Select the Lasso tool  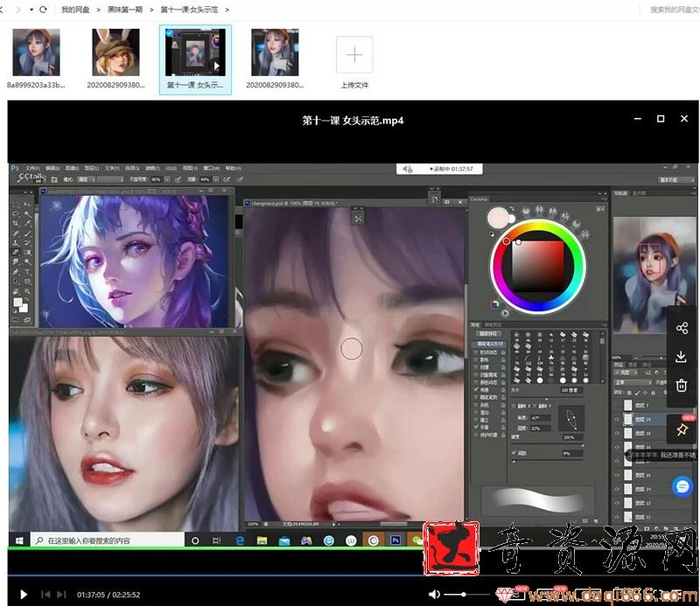[16, 213]
